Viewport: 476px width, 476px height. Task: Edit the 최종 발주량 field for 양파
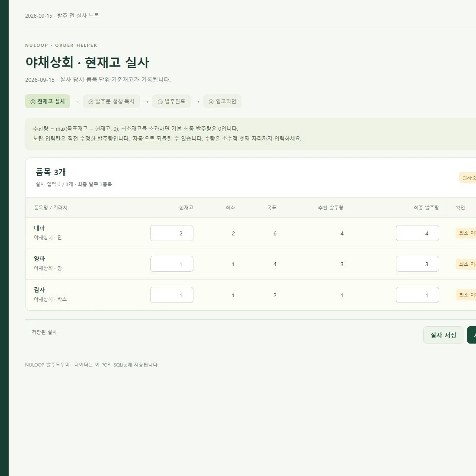(x=418, y=264)
